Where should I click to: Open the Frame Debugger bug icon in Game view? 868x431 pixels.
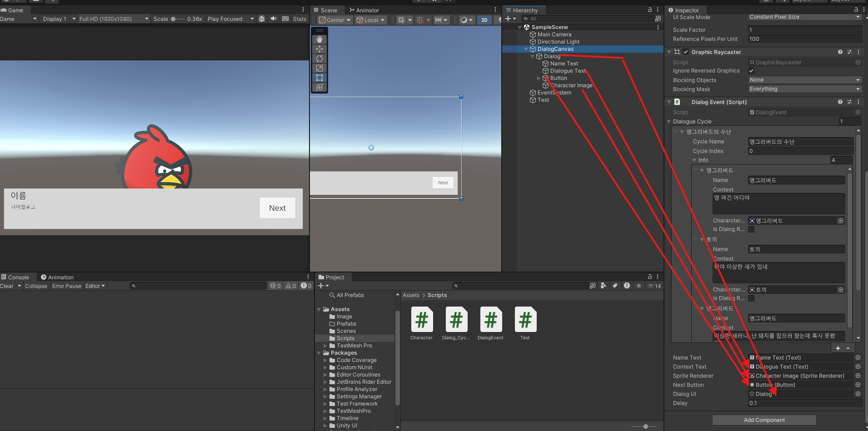click(262, 19)
